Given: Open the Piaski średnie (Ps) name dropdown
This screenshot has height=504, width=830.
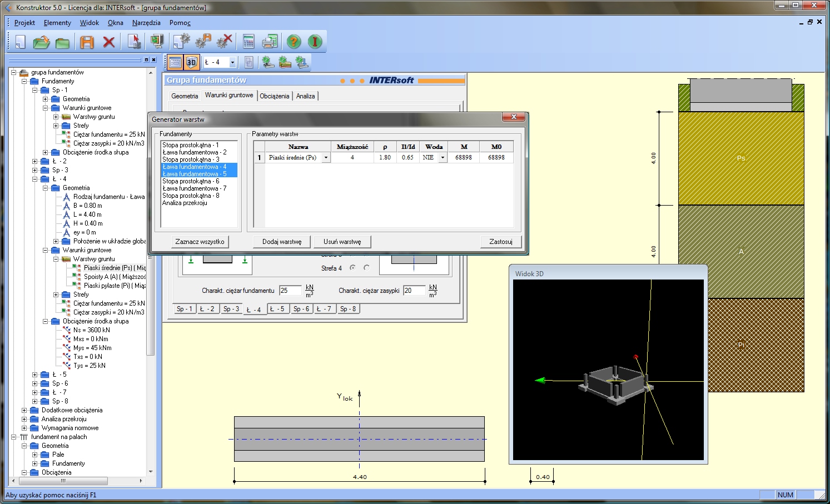Looking at the screenshot, I should click(326, 158).
